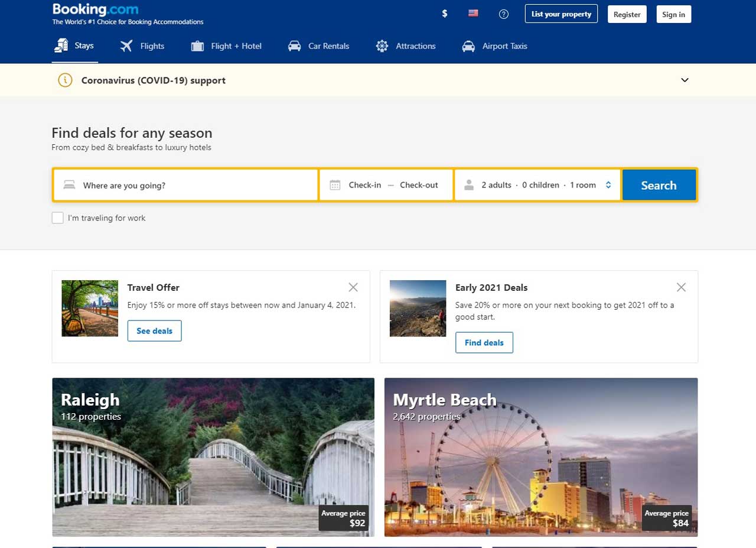
Task: Click the Register button
Action: point(627,14)
